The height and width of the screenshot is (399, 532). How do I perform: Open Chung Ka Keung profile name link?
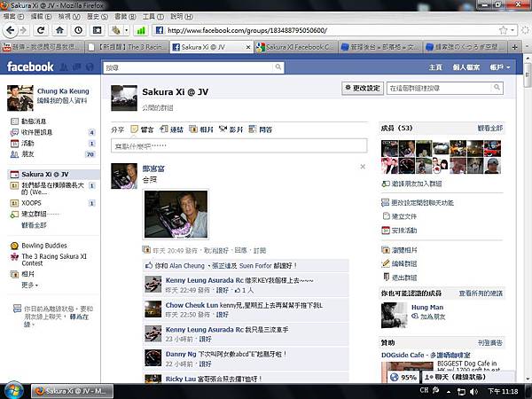click(63, 91)
